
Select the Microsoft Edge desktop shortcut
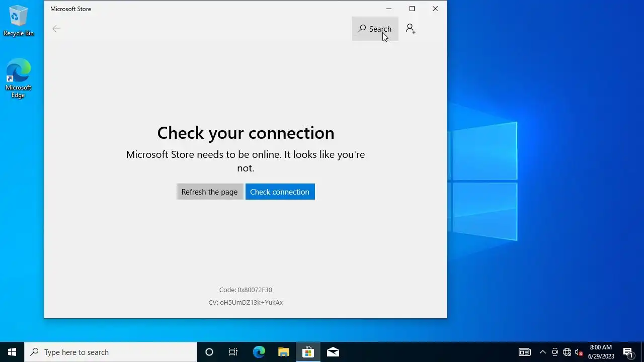tap(19, 78)
